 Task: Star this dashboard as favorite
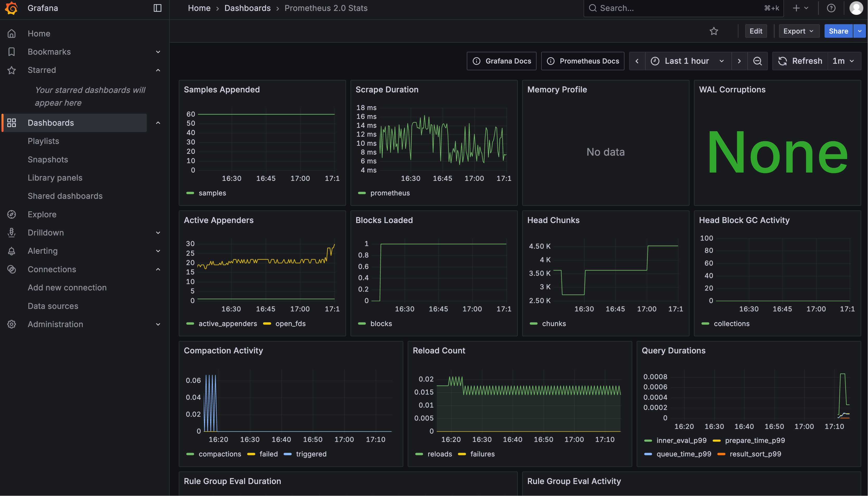(714, 31)
